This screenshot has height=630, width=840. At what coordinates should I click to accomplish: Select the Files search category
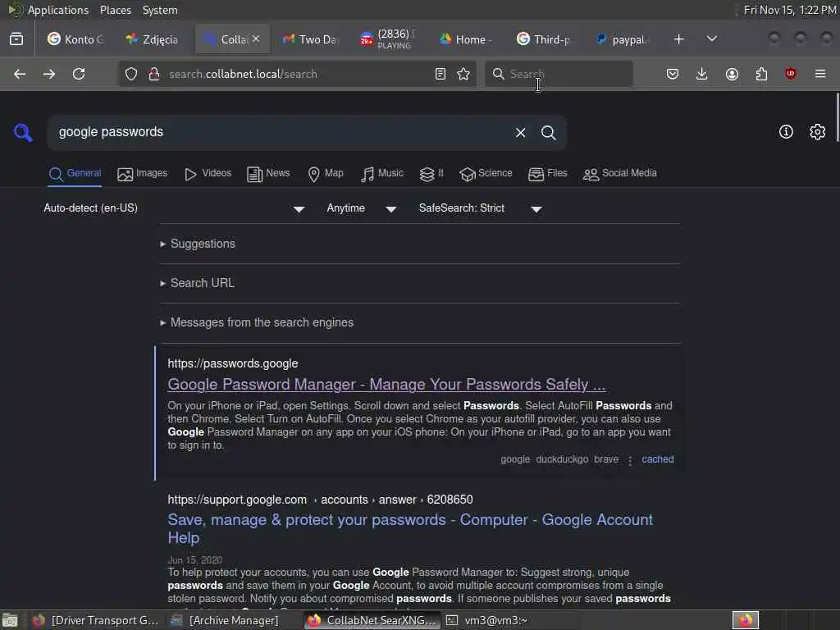pos(547,174)
